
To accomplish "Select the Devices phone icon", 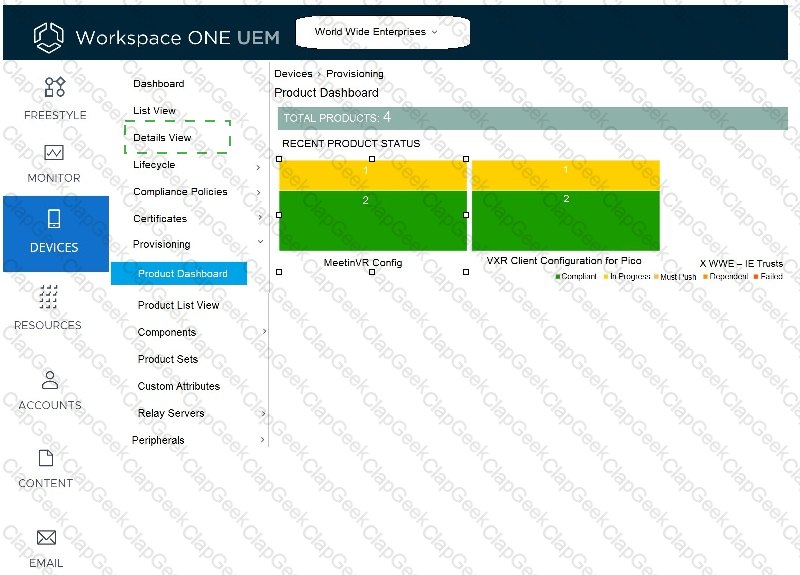I will point(54,219).
